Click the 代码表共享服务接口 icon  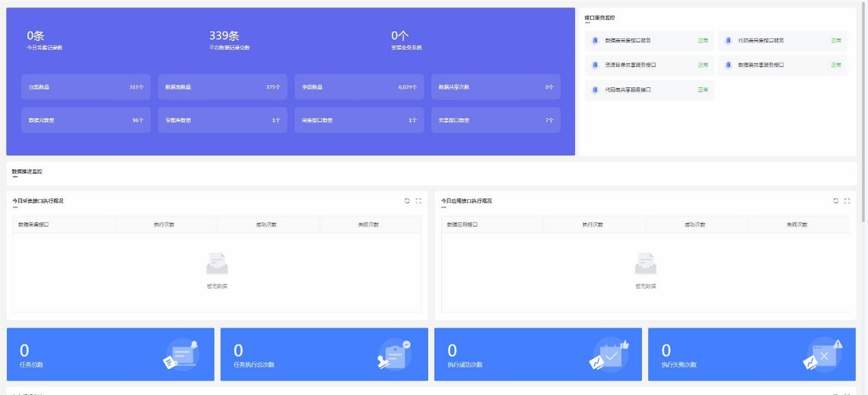click(x=595, y=90)
